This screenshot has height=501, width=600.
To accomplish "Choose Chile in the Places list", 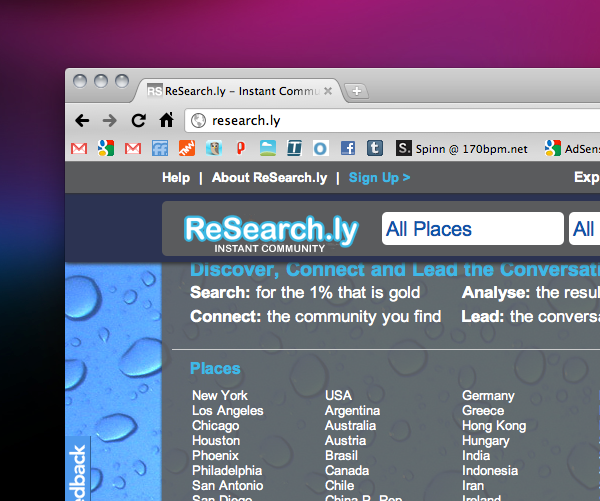I will [x=339, y=485].
